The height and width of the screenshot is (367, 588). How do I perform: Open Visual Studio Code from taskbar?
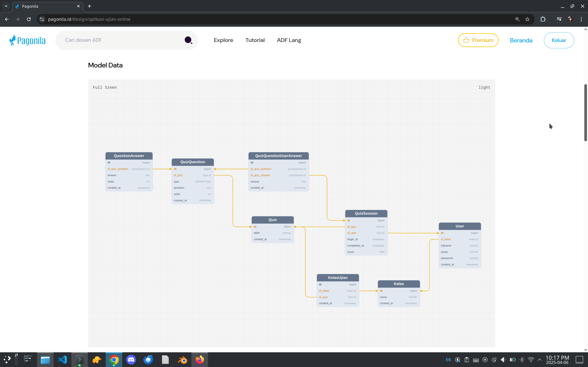(x=62, y=359)
